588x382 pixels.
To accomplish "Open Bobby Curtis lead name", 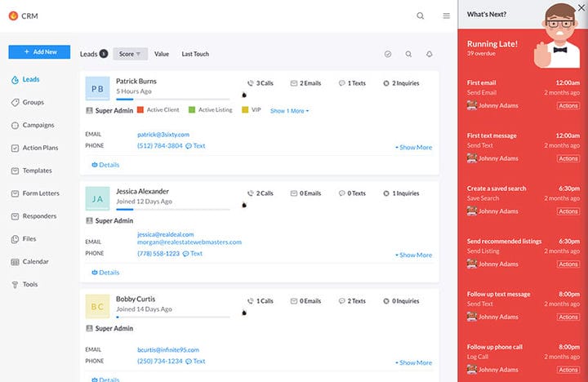I will click(x=136, y=299).
